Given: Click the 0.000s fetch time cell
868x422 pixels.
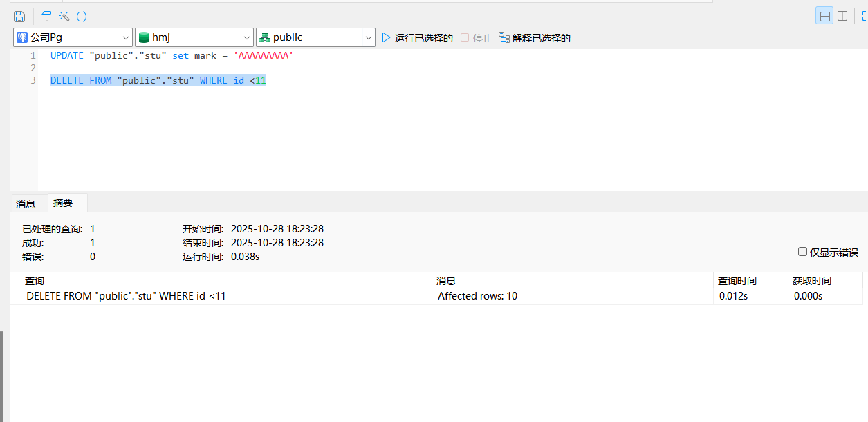Looking at the screenshot, I should 825,296.
